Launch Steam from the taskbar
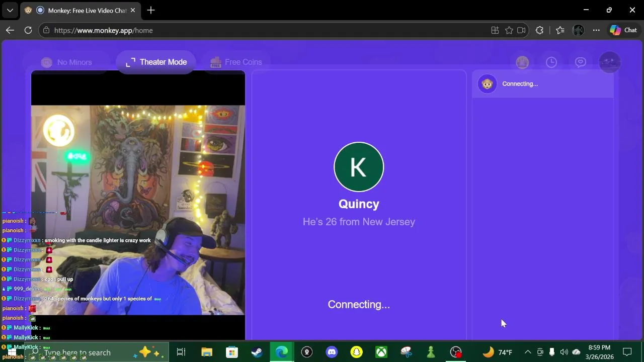644x362 pixels. pos(257,352)
